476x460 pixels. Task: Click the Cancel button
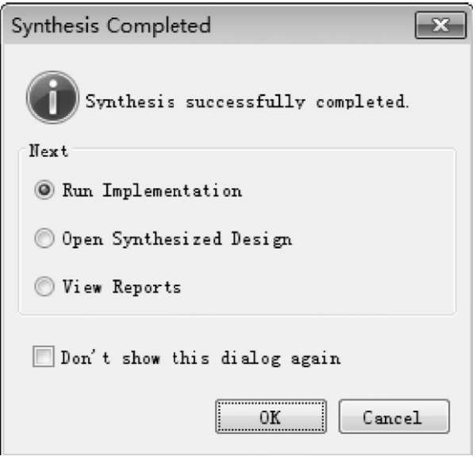[393, 417]
